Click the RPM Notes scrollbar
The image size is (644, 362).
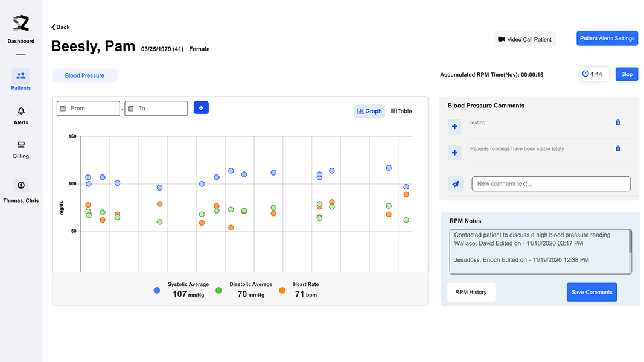[x=630, y=241]
